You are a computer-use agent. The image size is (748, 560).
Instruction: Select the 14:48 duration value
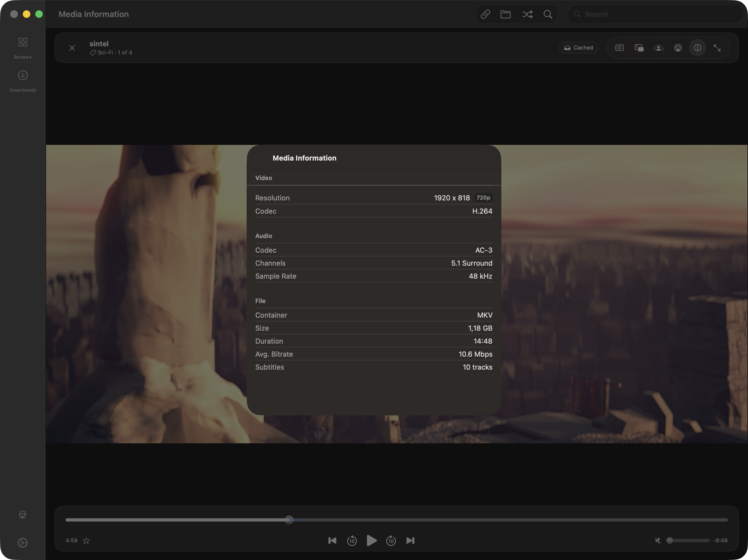[x=483, y=341]
